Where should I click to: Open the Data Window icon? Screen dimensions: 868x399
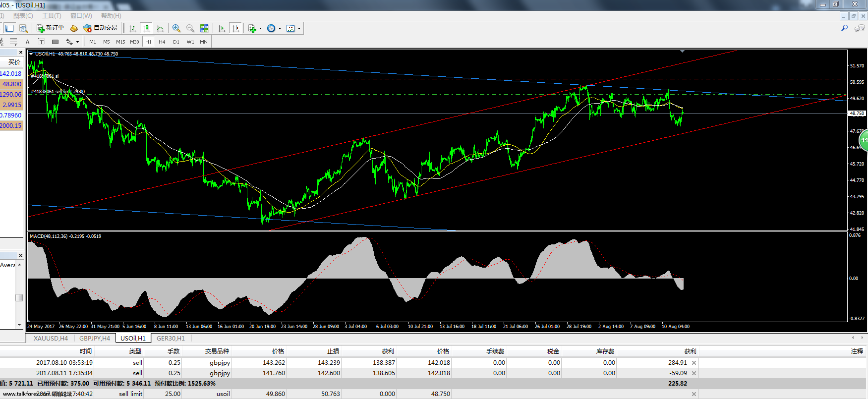(x=23, y=28)
